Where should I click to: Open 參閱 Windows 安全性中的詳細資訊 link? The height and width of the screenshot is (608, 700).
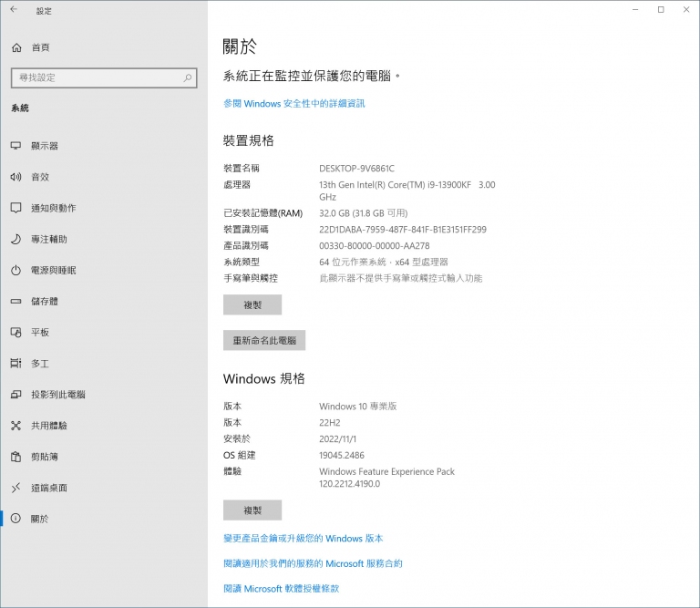[x=294, y=104]
